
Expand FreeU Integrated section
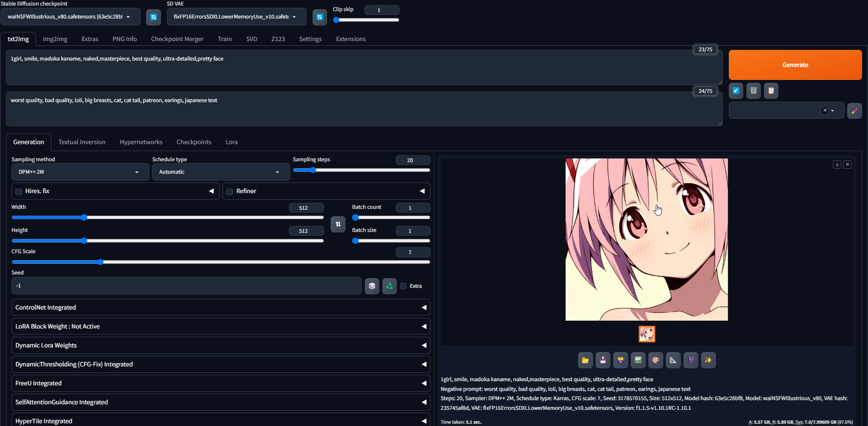click(221, 383)
